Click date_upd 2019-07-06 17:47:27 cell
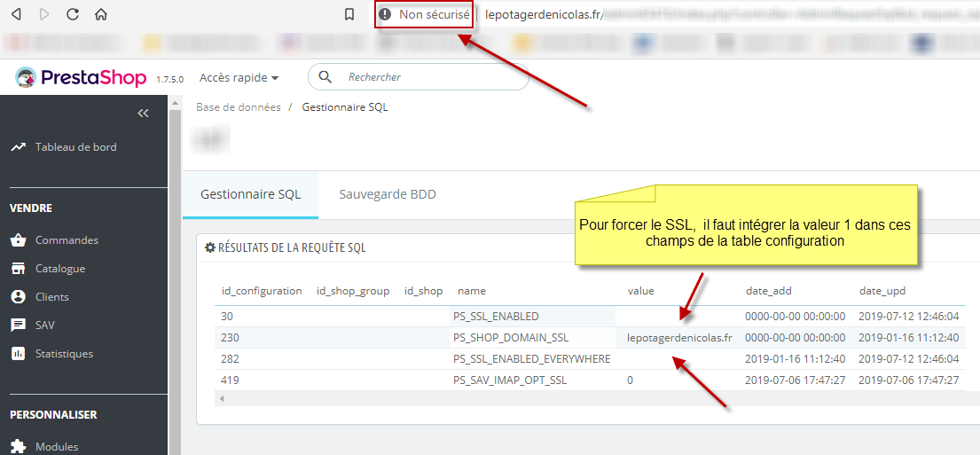The width and height of the screenshot is (980, 455). pyautogui.click(x=909, y=380)
